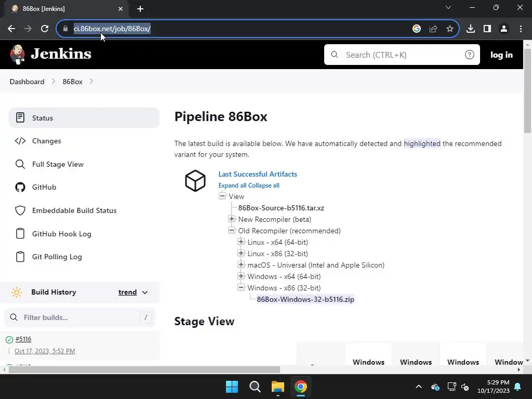Image resolution: width=532 pixels, height=399 pixels.
Task: Focus the Jenkins search field
Action: (402, 55)
